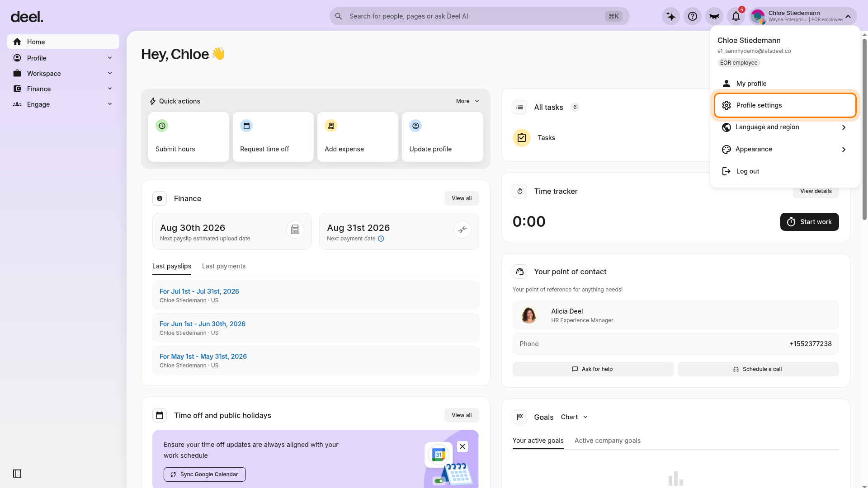
Task: Open payslip for May 1st - May 31st, 2026
Action: click(203, 357)
